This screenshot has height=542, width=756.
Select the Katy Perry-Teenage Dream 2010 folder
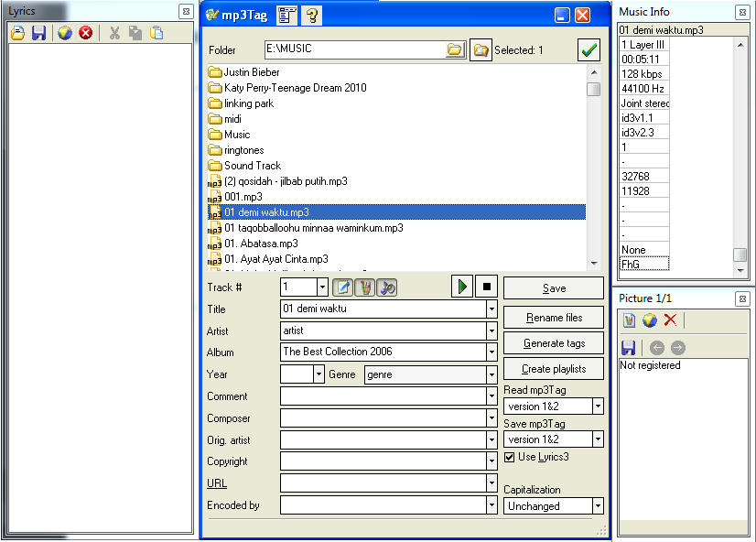pyautogui.click(x=287, y=88)
